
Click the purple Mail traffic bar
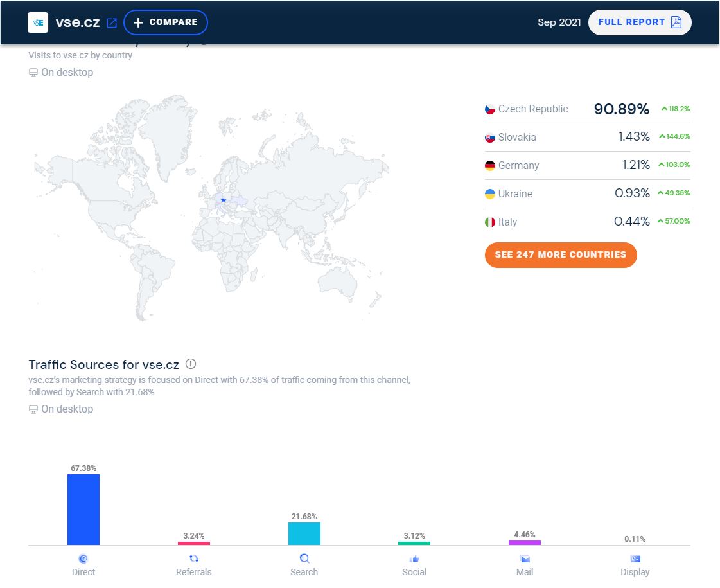point(525,543)
